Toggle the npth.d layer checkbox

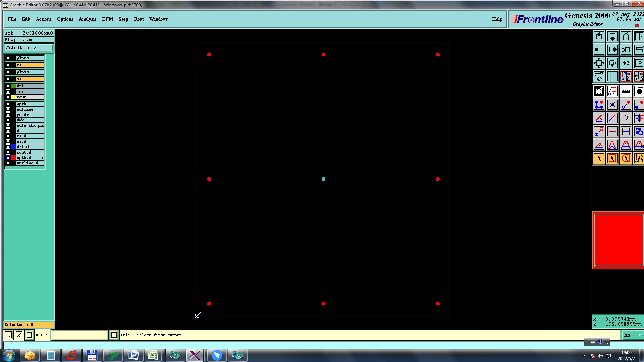pos(8,158)
